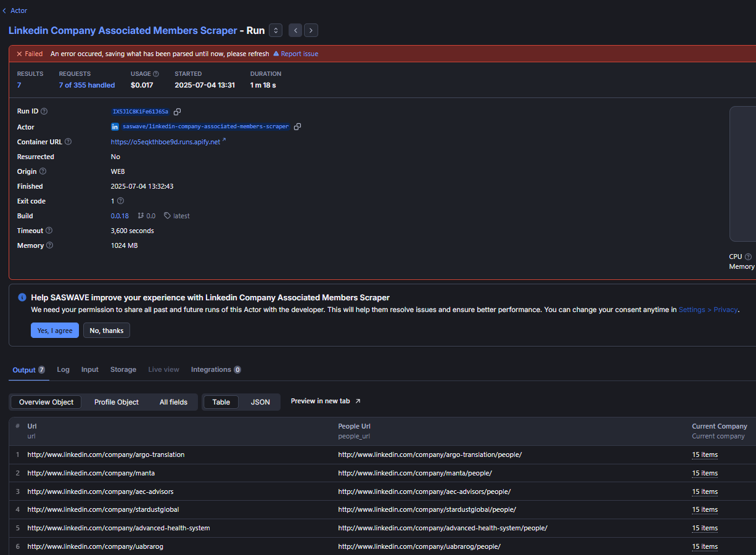This screenshot has width=756, height=555.
Task: Open the 7 of 355 handled link
Action: click(x=87, y=85)
